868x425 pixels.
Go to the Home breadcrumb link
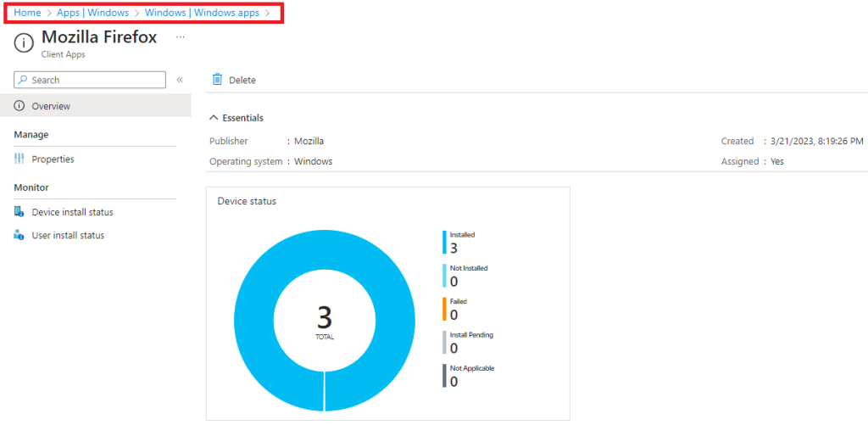pyautogui.click(x=27, y=13)
